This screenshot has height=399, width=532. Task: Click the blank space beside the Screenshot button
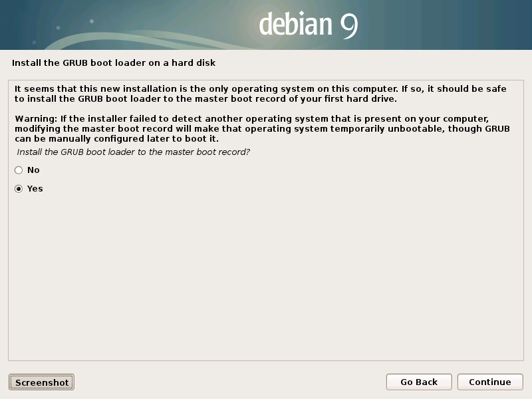[x=230, y=382]
